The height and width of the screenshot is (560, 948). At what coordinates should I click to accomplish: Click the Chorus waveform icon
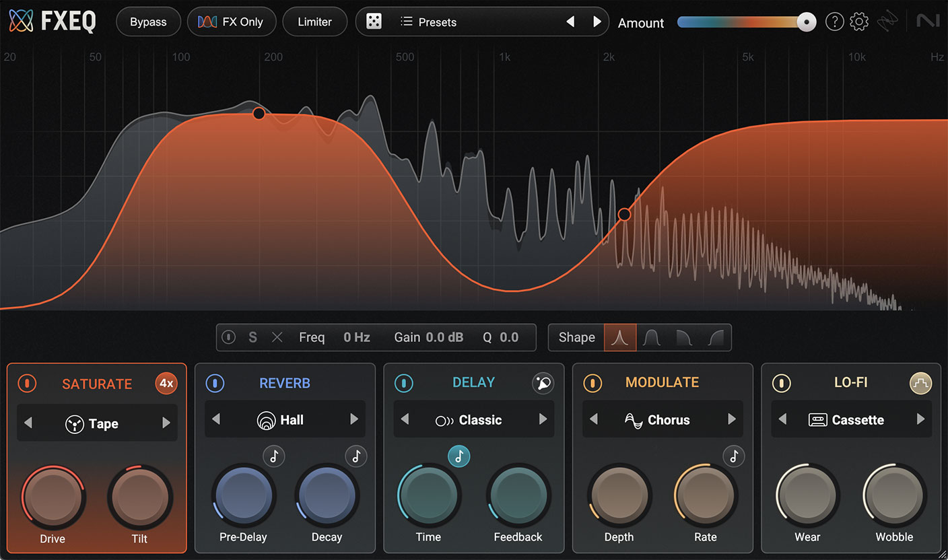[x=634, y=420]
